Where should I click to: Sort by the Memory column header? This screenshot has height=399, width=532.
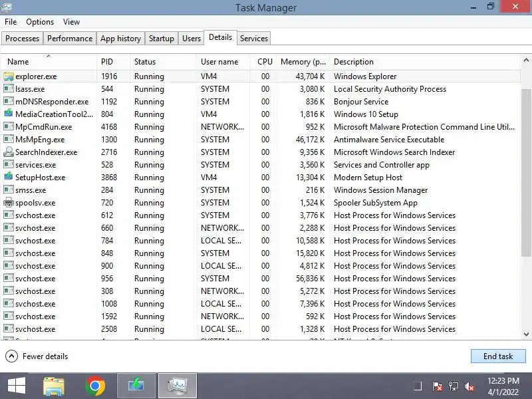pyautogui.click(x=303, y=62)
